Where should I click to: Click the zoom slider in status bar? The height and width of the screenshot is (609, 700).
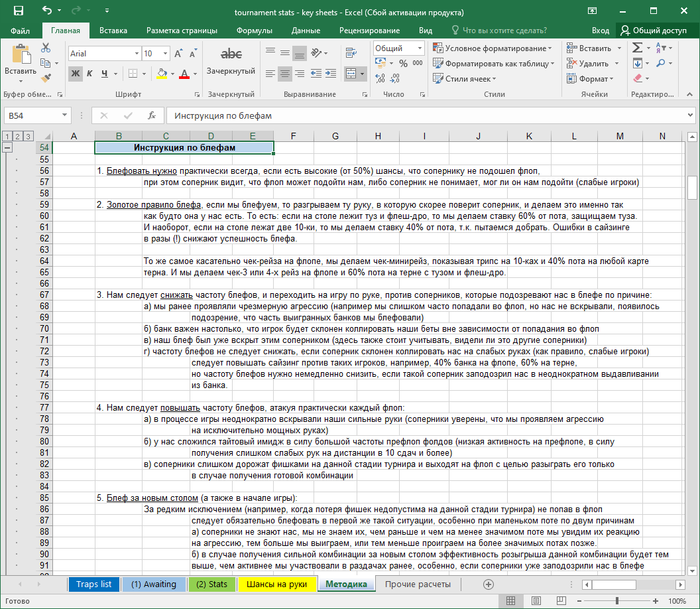tap(617, 601)
